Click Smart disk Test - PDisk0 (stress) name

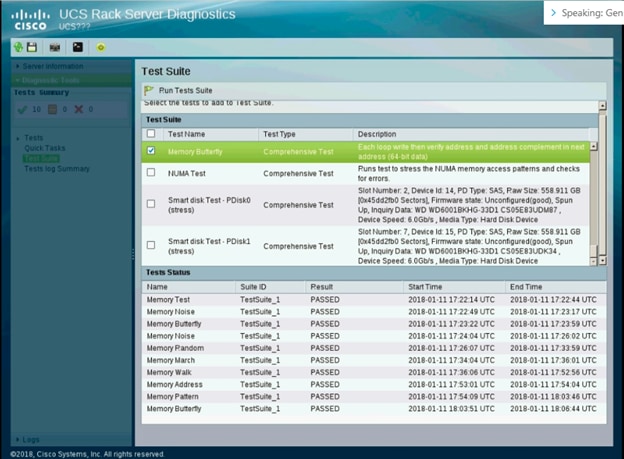pyautogui.click(x=209, y=205)
